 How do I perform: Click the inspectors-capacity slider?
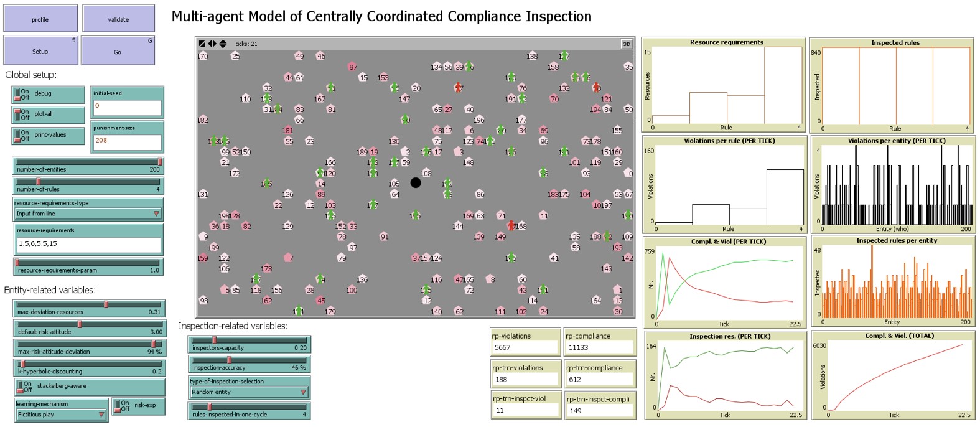(x=249, y=344)
